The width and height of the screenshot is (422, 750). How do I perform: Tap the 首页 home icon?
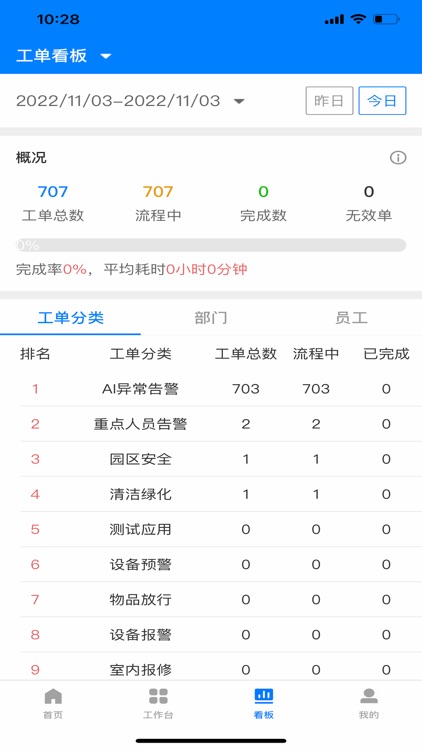point(53,696)
